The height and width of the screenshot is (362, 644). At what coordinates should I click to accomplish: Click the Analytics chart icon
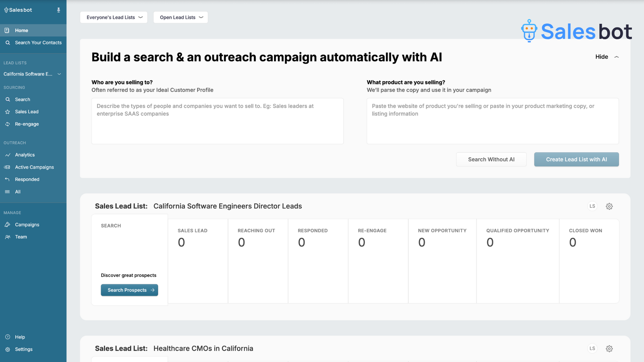coord(7,155)
